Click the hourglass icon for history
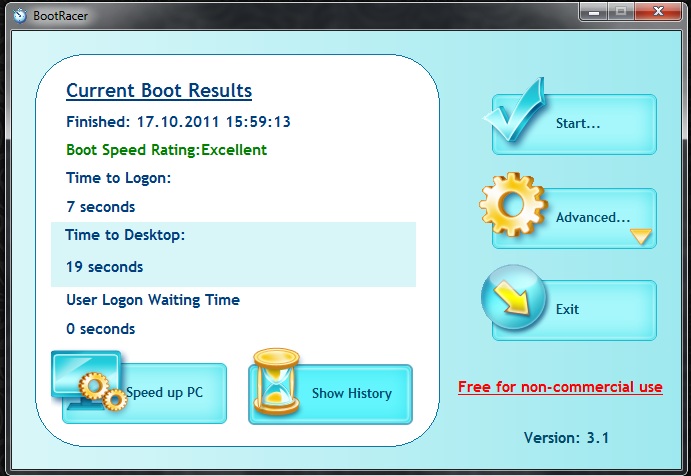Viewport: 691px width, 476px height. pyautogui.click(x=276, y=382)
